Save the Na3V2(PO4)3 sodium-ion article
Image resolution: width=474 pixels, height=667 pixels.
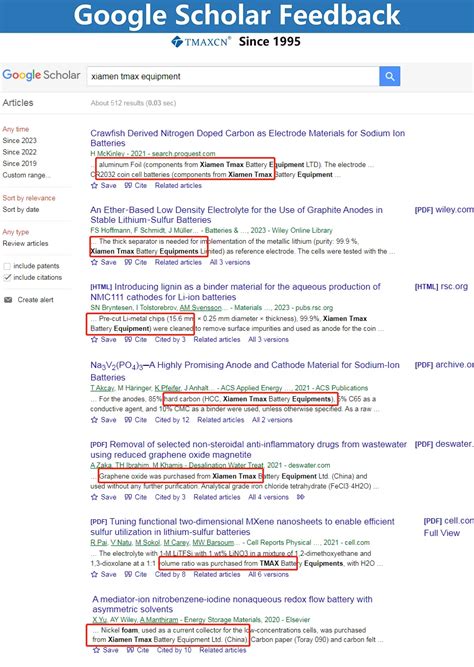(103, 420)
